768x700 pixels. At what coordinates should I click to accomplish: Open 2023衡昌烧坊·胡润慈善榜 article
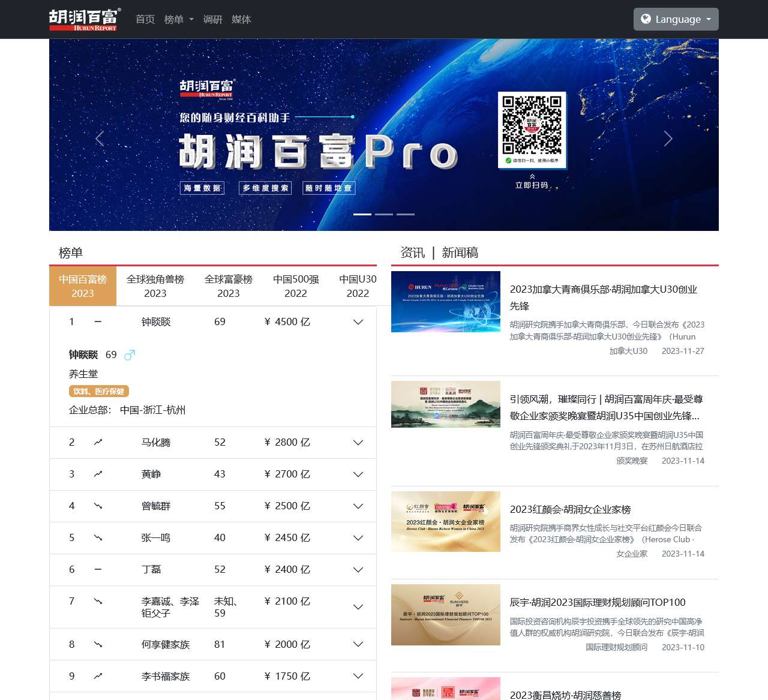[x=566, y=695]
